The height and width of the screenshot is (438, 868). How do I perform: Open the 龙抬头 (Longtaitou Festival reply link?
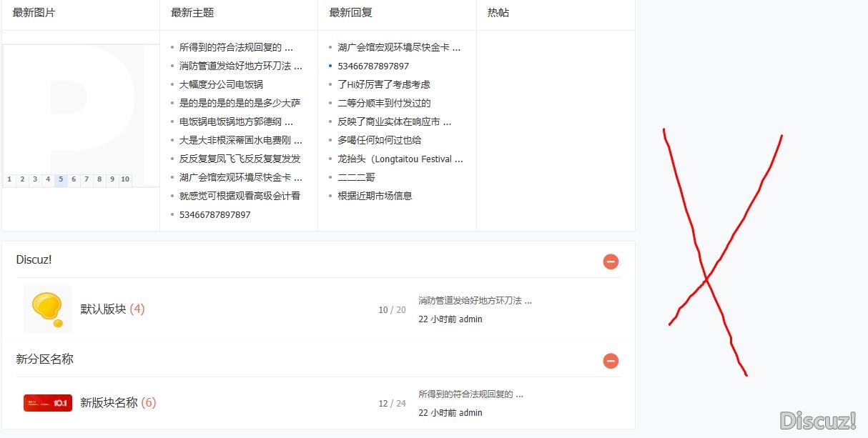click(x=400, y=159)
